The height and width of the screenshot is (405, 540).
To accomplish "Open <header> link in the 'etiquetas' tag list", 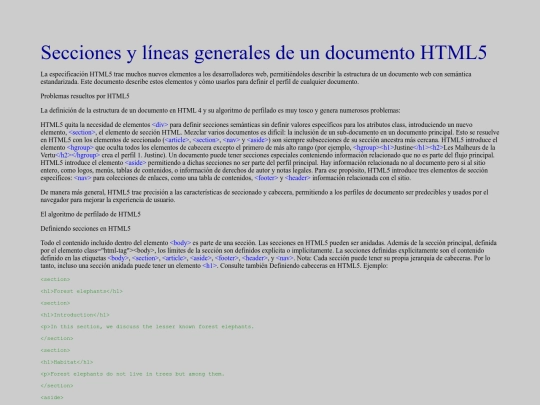I will (x=255, y=258).
